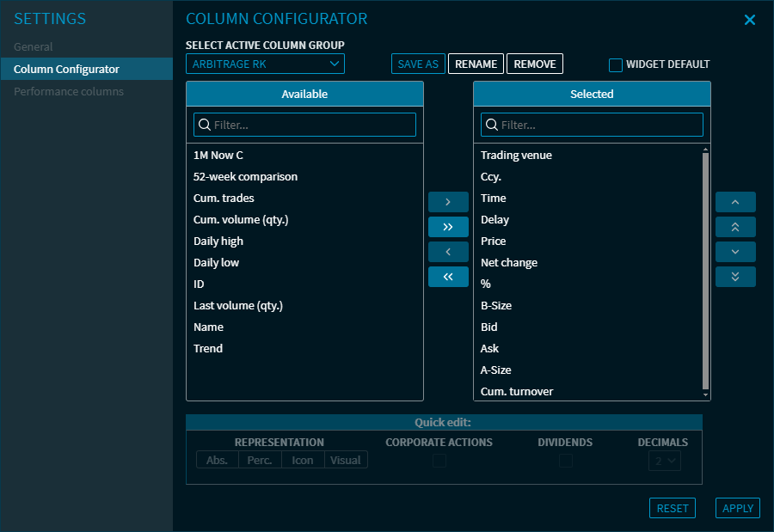Click the Save As button
The width and height of the screenshot is (774, 532).
tap(418, 64)
